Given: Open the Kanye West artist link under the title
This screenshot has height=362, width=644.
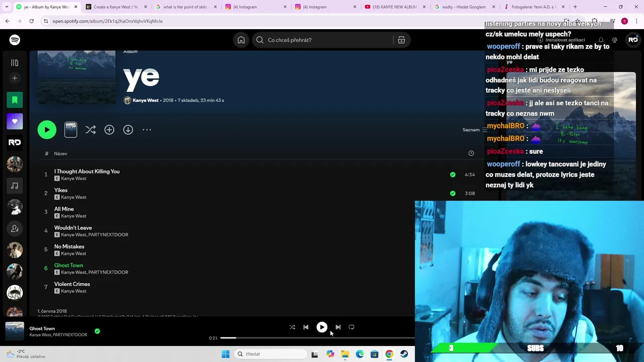Looking at the screenshot, I should click(x=145, y=100).
